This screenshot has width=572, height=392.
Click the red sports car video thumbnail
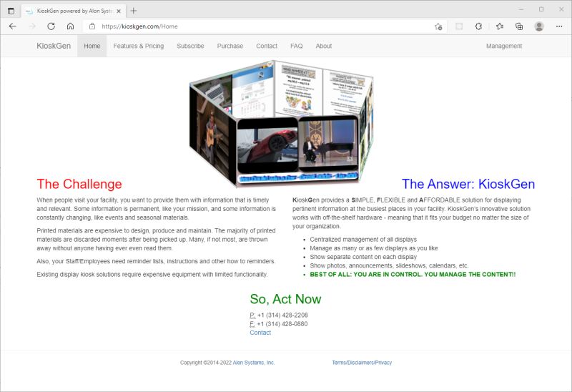(x=267, y=145)
